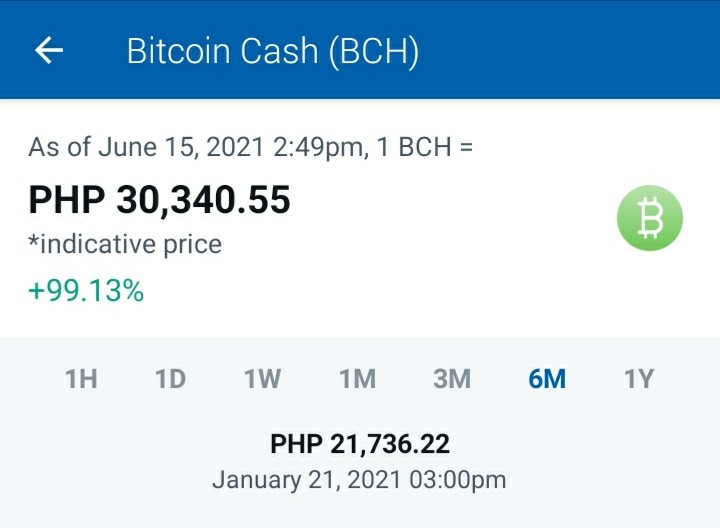Image resolution: width=720 pixels, height=528 pixels.
Task: Tap the Bitcoin Cash (BCH) title
Action: (273, 51)
